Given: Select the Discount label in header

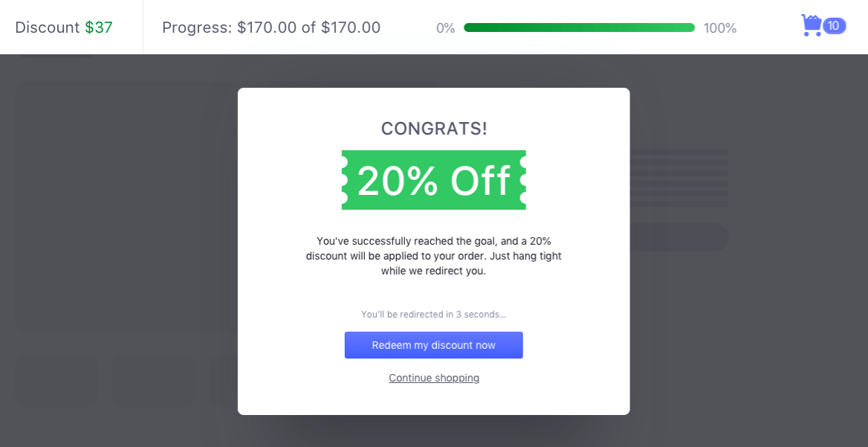Looking at the screenshot, I should tap(47, 28).
